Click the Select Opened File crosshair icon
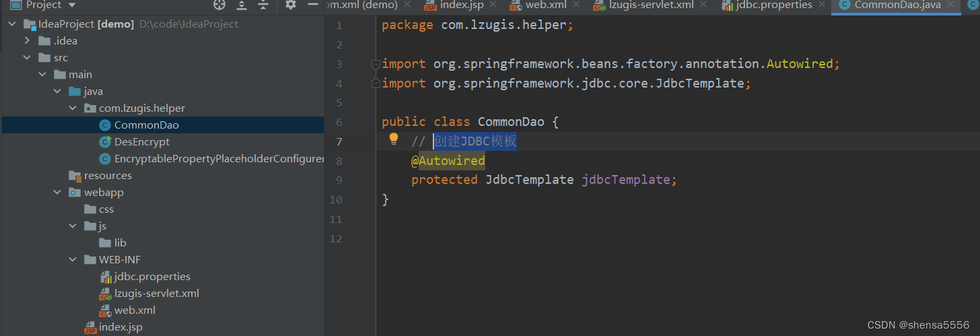Viewport: 980px width, 336px height. tap(219, 5)
